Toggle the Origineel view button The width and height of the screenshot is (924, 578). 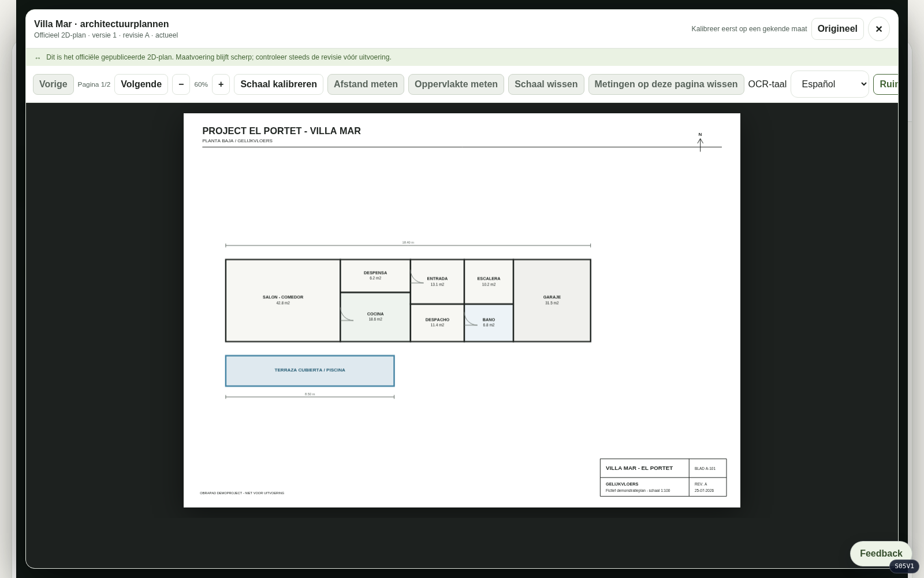[x=837, y=29]
